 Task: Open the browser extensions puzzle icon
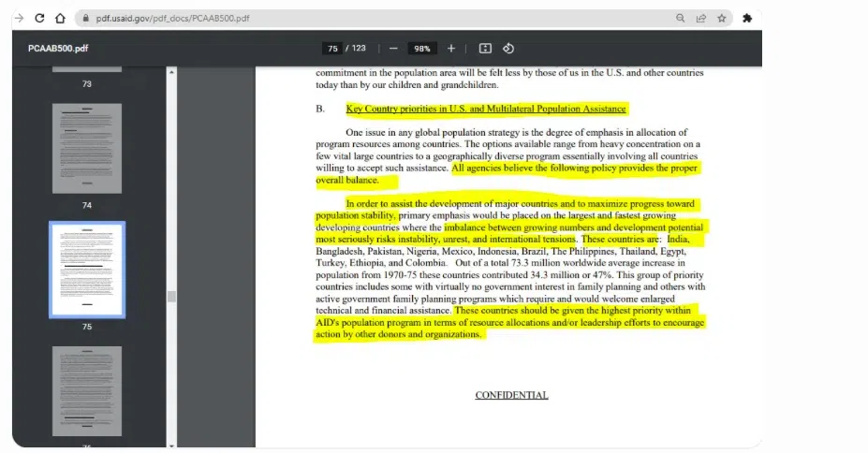747,18
